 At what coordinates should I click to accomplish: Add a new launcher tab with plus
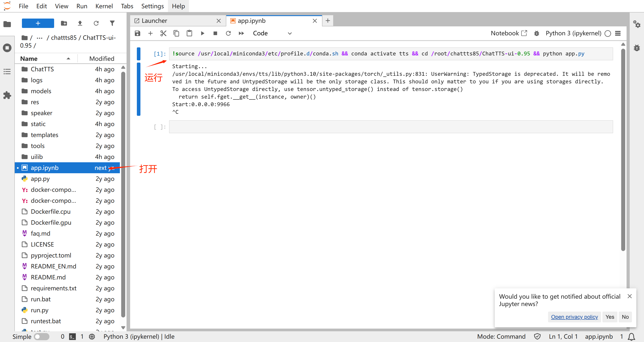tap(328, 21)
